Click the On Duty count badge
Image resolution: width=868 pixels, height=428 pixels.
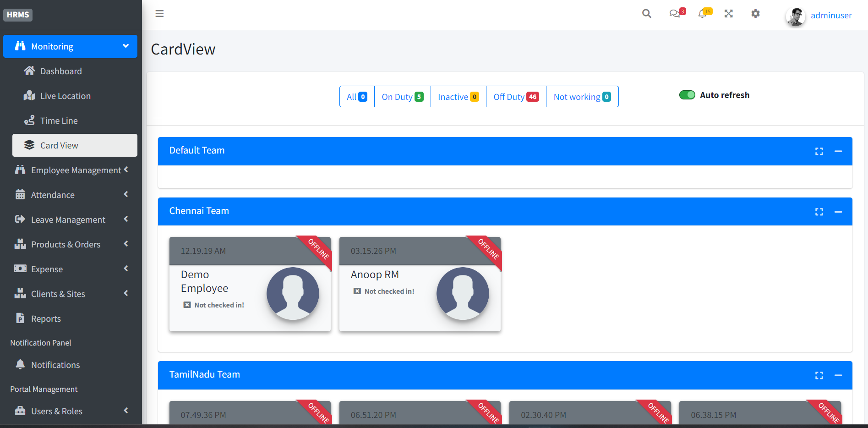pyautogui.click(x=418, y=97)
